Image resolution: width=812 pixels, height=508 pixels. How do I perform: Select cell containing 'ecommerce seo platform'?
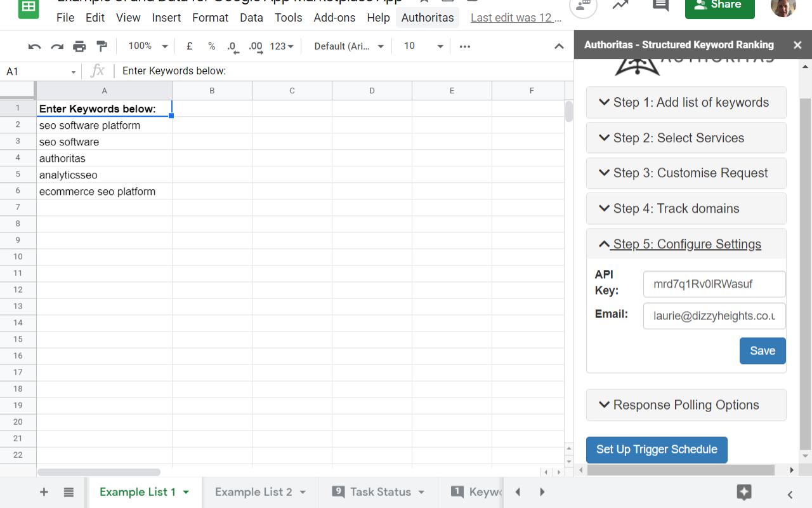click(104, 191)
